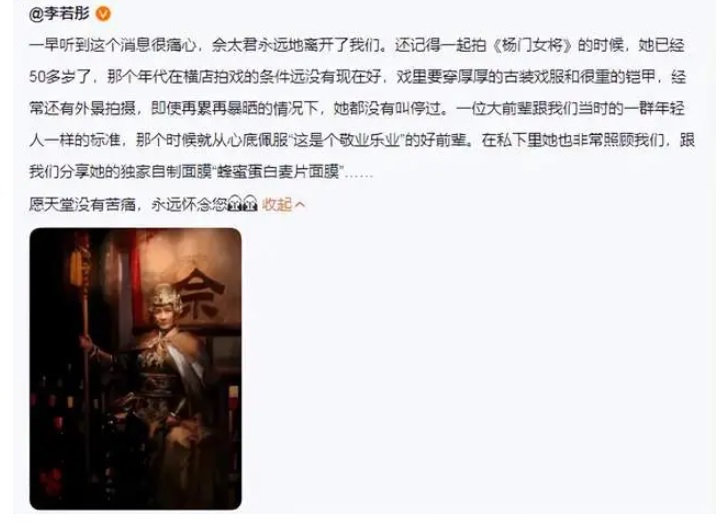721x530 pixels.
Task: Click the quoted text 蜂蜜蛋白麦片面膜
Action: pyautogui.click(x=280, y=171)
